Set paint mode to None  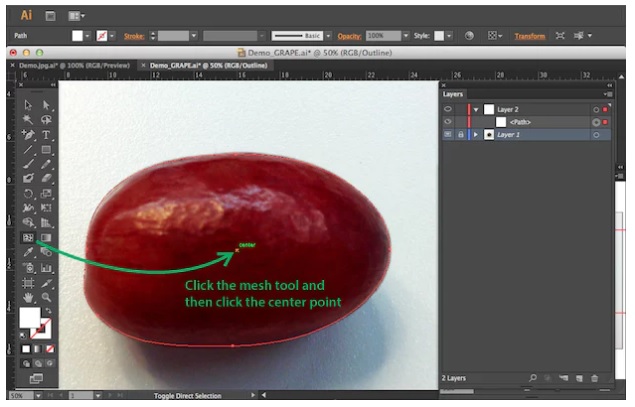click(50, 349)
